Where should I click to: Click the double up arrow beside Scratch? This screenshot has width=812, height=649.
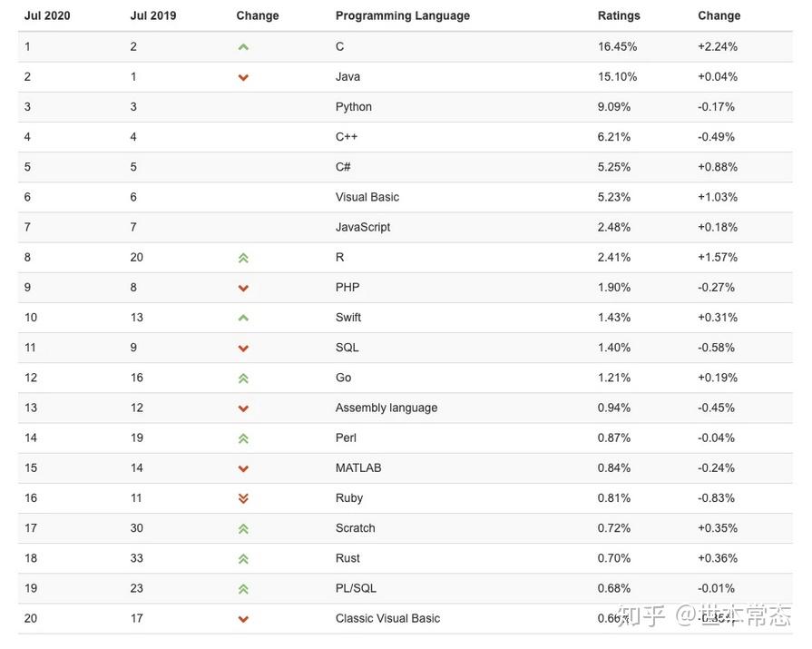point(243,528)
